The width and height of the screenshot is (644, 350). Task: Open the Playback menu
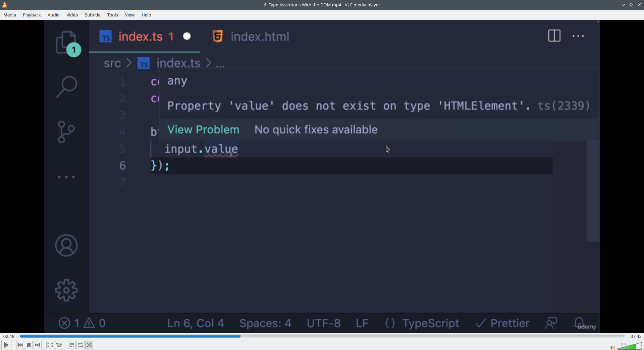(32, 15)
